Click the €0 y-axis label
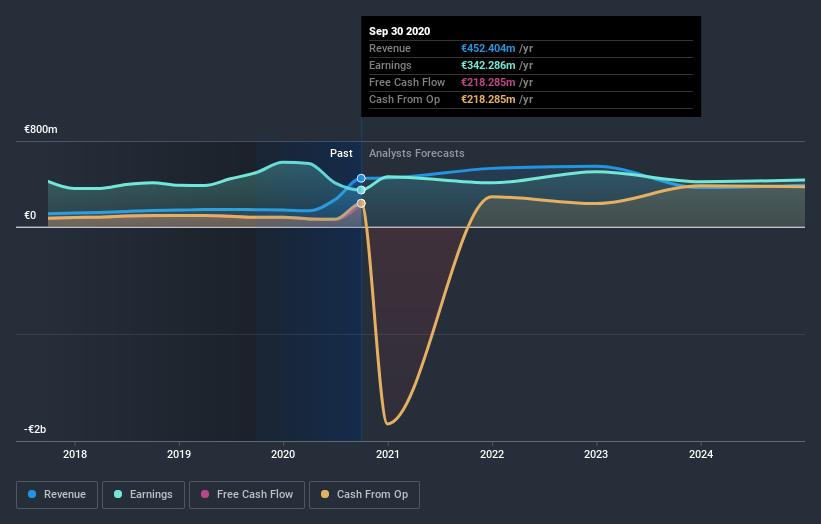 pyautogui.click(x=30, y=215)
